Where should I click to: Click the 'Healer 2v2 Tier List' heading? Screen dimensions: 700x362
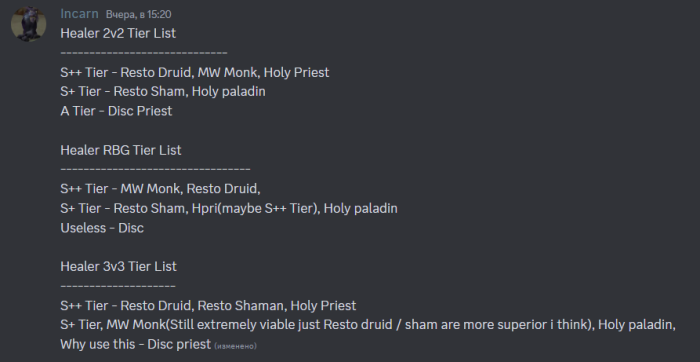118,33
